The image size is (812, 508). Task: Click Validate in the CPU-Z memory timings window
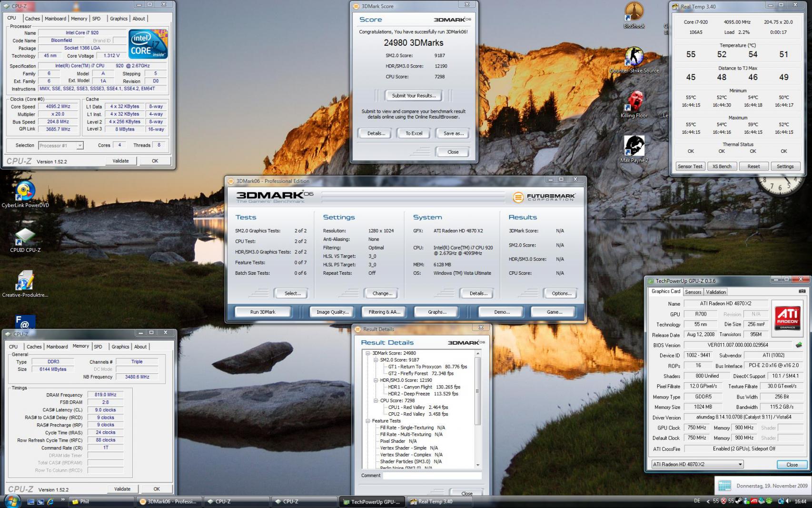coord(122,489)
